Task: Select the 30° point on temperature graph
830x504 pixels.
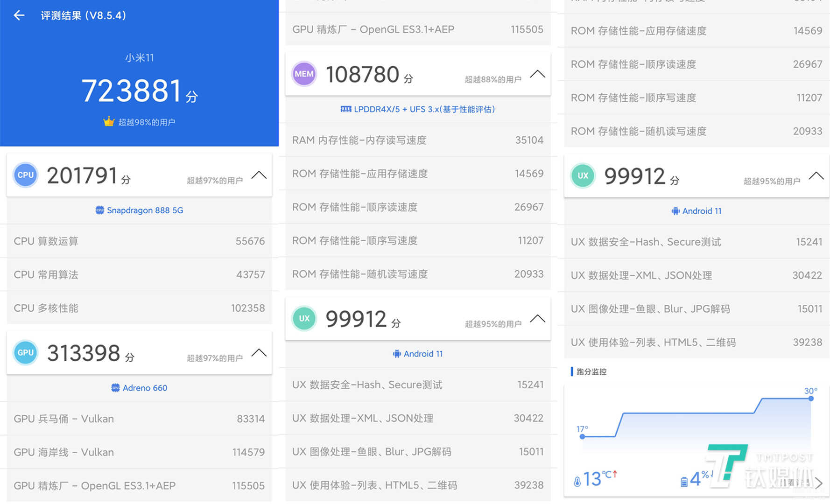Action: pos(811,399)
